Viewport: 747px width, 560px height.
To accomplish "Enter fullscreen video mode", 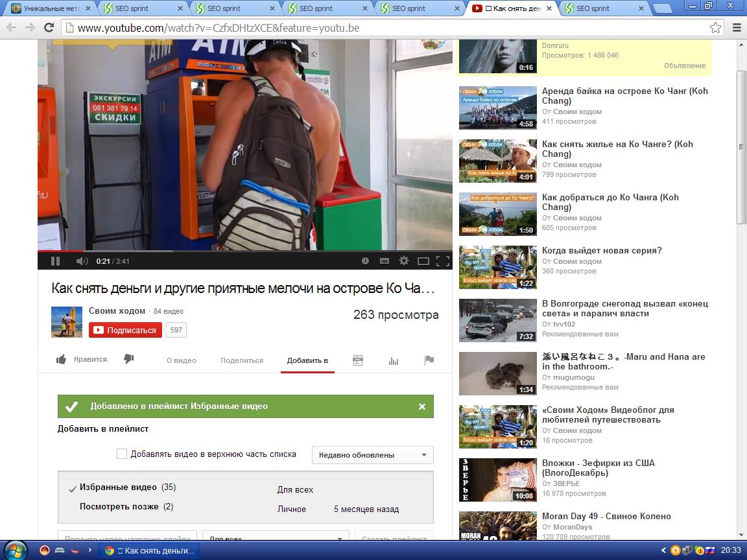I will click(443, 261).
